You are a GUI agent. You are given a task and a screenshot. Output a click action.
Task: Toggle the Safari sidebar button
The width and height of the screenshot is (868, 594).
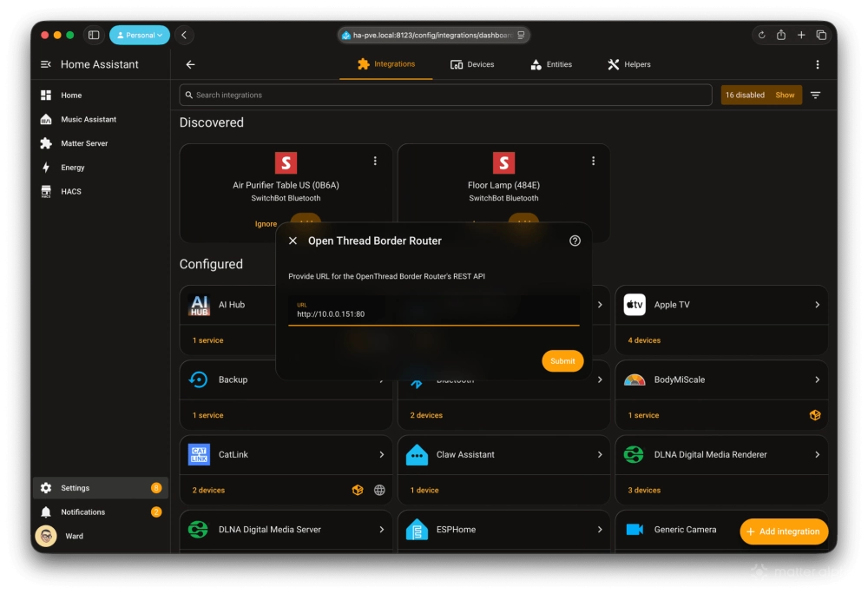(x=94, y=35)
